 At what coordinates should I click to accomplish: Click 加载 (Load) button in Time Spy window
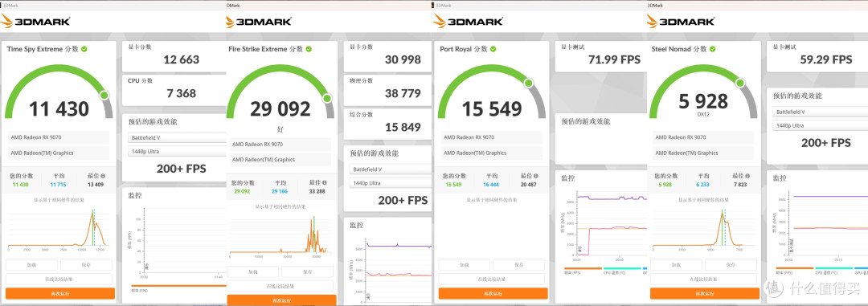pyautogui.click(x=31, y=265)
